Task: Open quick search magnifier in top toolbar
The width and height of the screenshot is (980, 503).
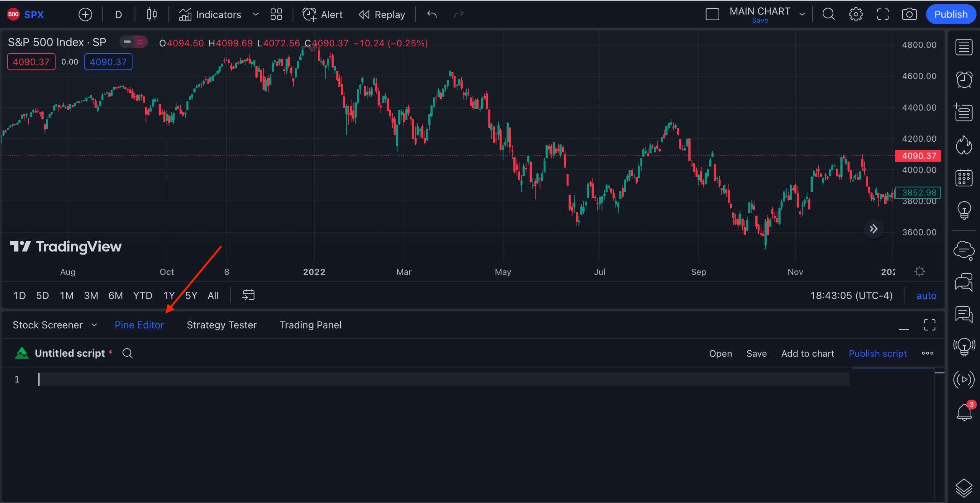Action: click(x=829, y=15)
